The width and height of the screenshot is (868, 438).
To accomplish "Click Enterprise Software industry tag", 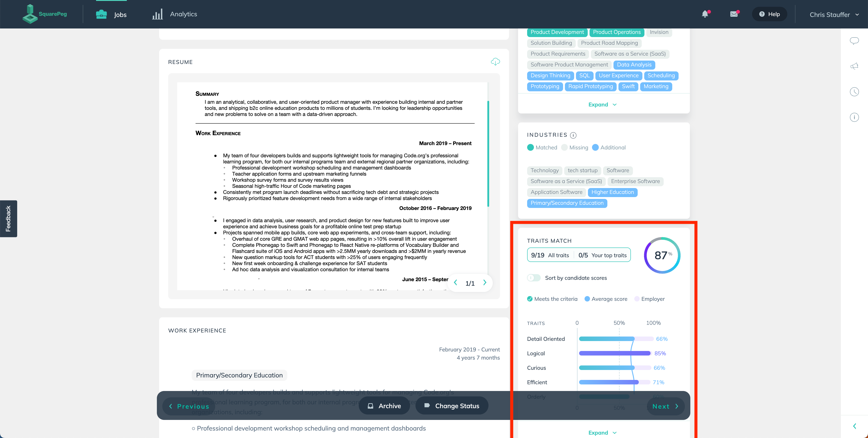I will point(635,181).
